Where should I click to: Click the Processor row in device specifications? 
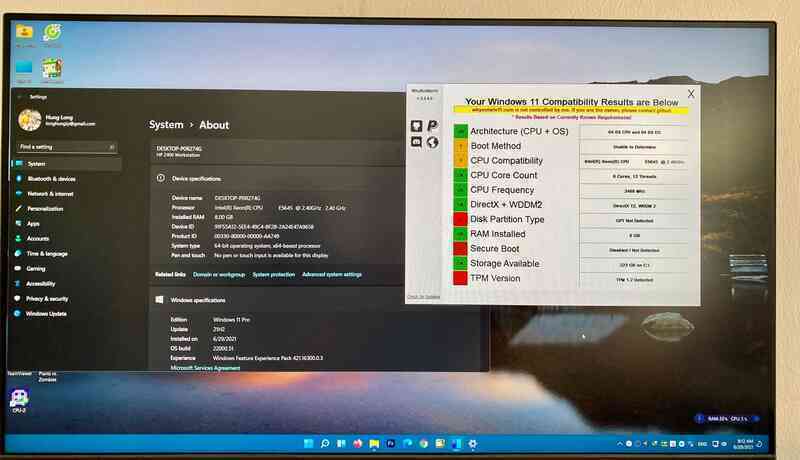[x=259, y=208]
